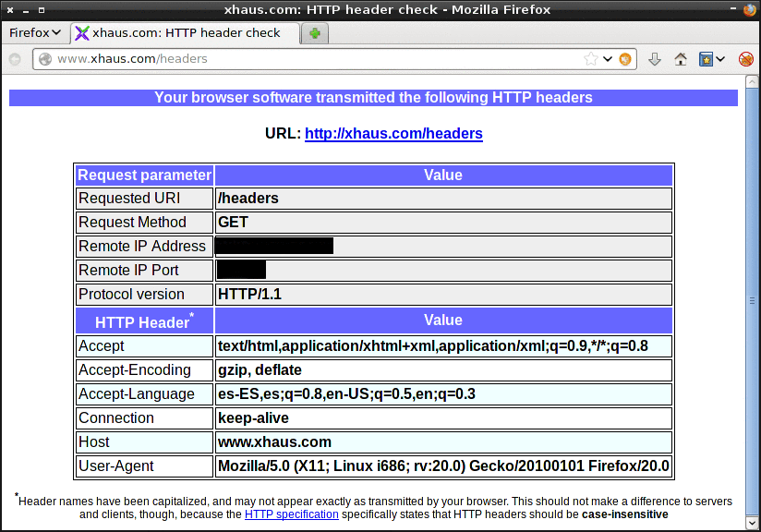Viewport: 761px width, 532px height.
Task: Expand bookmarks button dropdown arrow
Action: (x=720, y=59)
